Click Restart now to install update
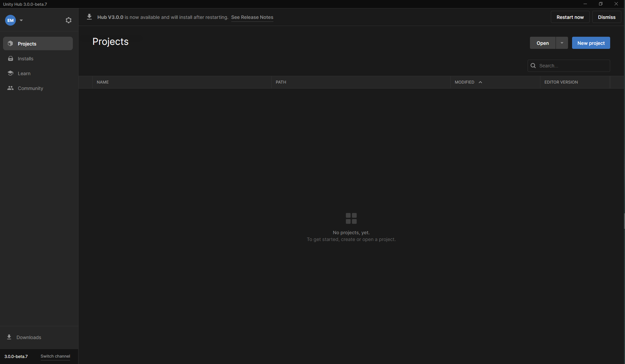This screenshot has width=625, height=364. pyautogui.click(x=570, y=17)
